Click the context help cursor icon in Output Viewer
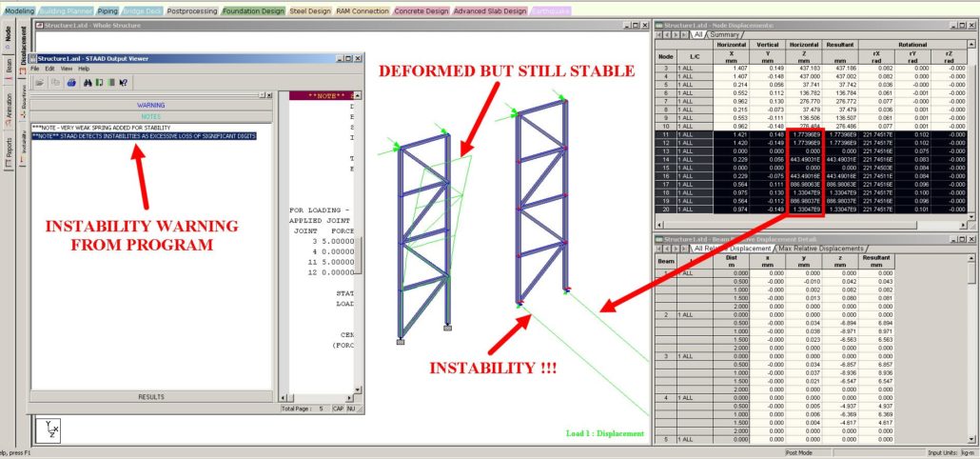This screenshot has width=980, height=459. pos(123,83)
